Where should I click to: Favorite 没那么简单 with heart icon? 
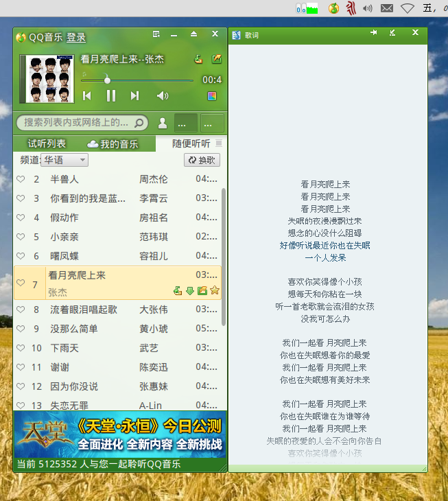[21, 329]
